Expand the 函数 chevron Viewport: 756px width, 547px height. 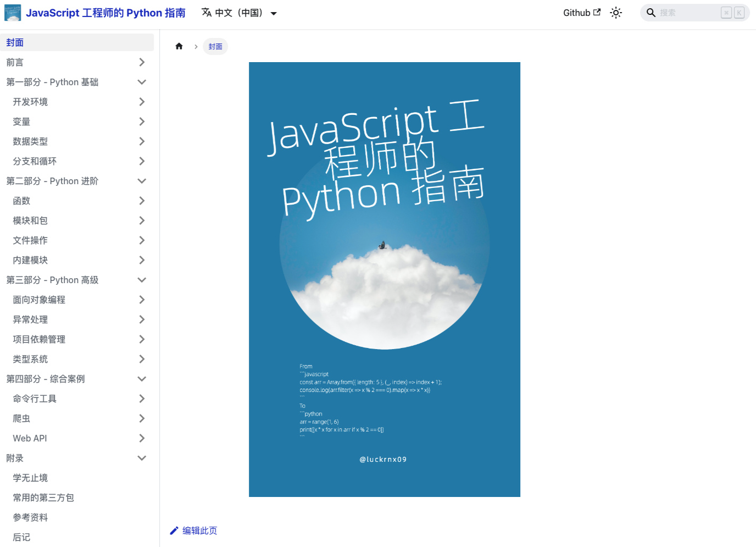click(142, 201)
